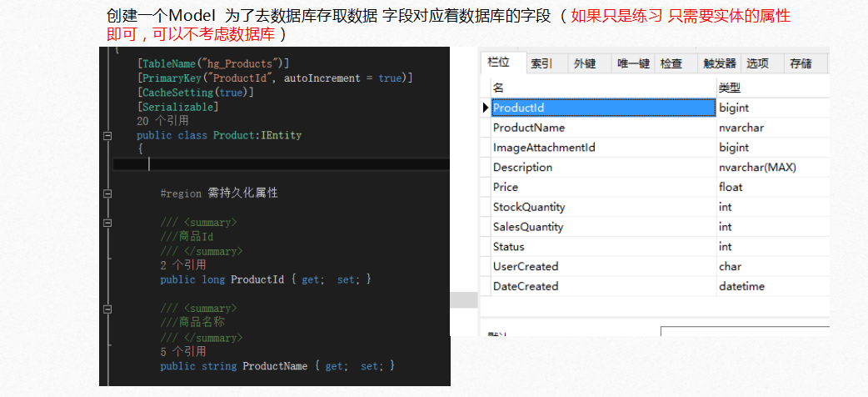868x397 pixels.
Task: Open the 唯一键 tab
Action: 633,63
